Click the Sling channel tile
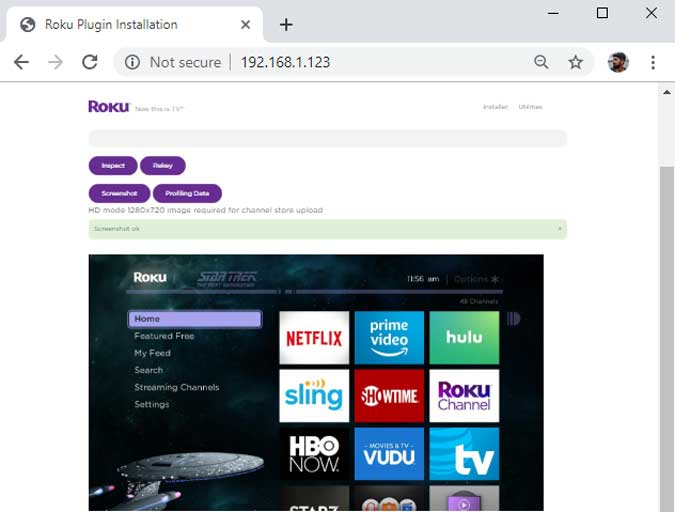 (314, 396)
